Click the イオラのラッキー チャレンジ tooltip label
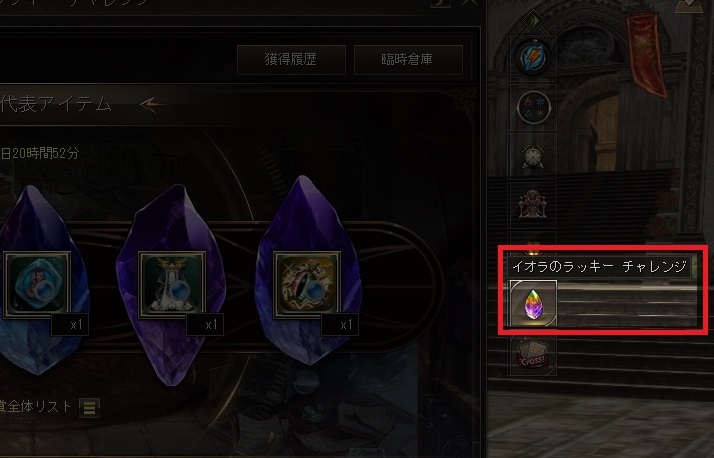The height and width of the screenshot is (458, 714). pyautogui.click(x=599, y=266)
